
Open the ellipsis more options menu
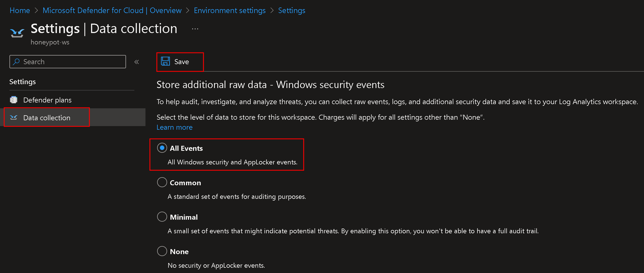pos(195,29)
